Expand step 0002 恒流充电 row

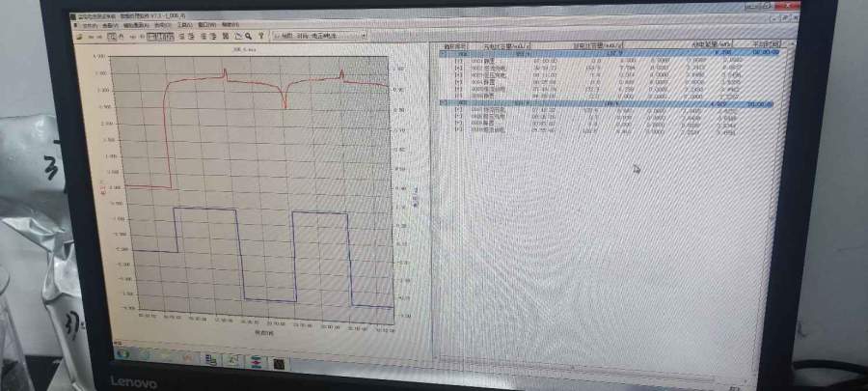458,68
